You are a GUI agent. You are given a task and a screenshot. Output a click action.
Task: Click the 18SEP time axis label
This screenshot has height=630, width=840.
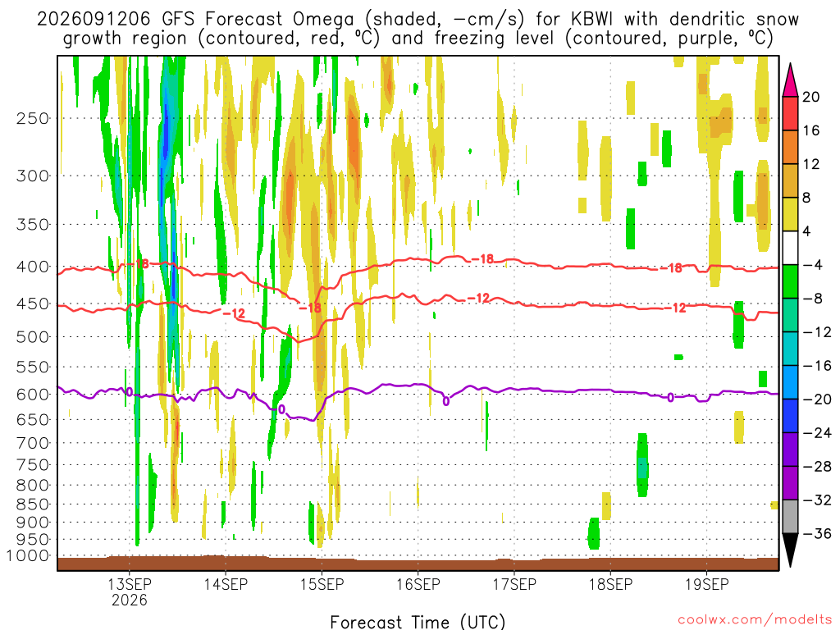point(610,584)
